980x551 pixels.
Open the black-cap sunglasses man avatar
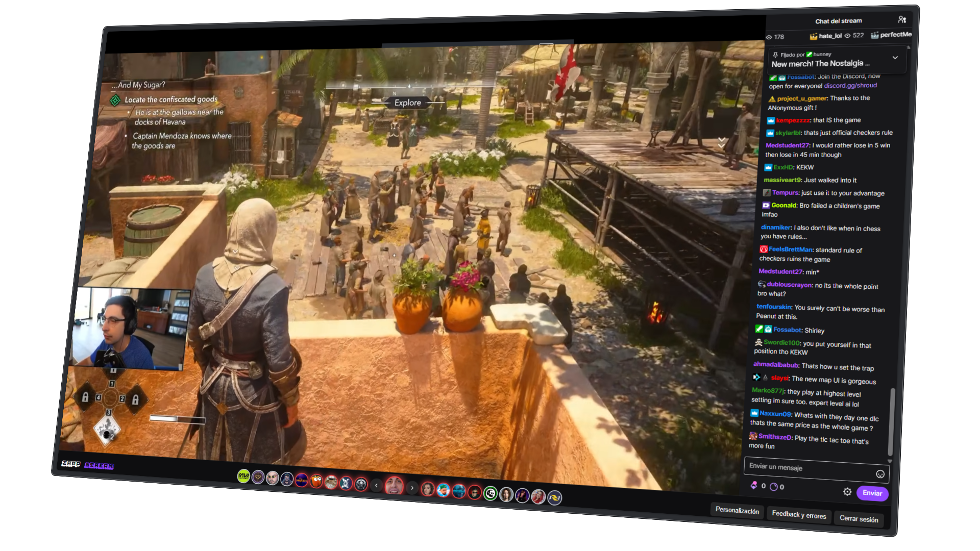[475, 492]
